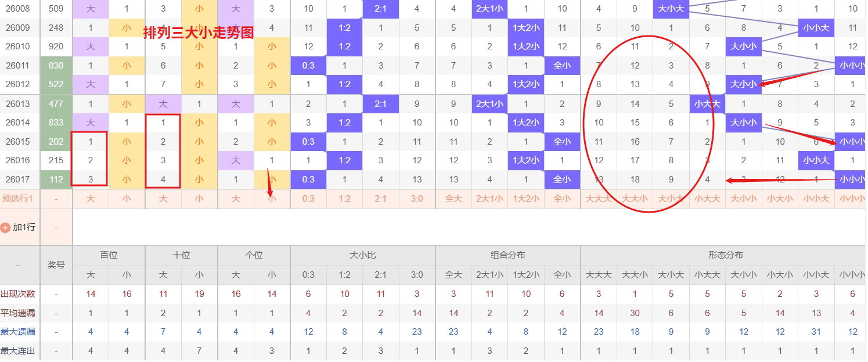868x362 pixels.
Task: Click the 小大大 cell in row 26013
Action: pyautogui.click(x=707, y=104)
